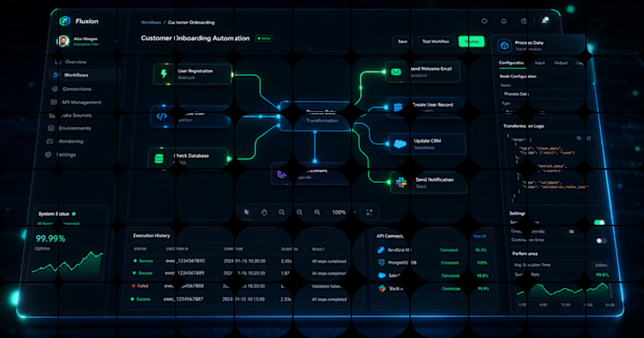Click the Slack API connection icon
Viewport: 644px width, 338px height.
(x=382, y=289)
